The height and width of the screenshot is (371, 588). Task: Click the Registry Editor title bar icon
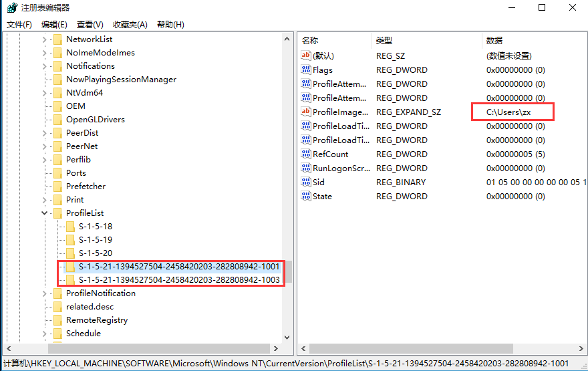tap(13, 7)
